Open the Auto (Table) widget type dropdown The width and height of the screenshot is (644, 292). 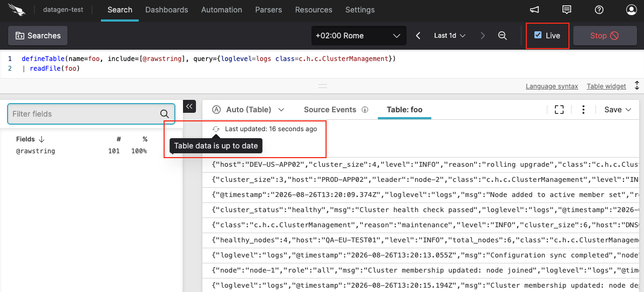[x=248, y=110]
